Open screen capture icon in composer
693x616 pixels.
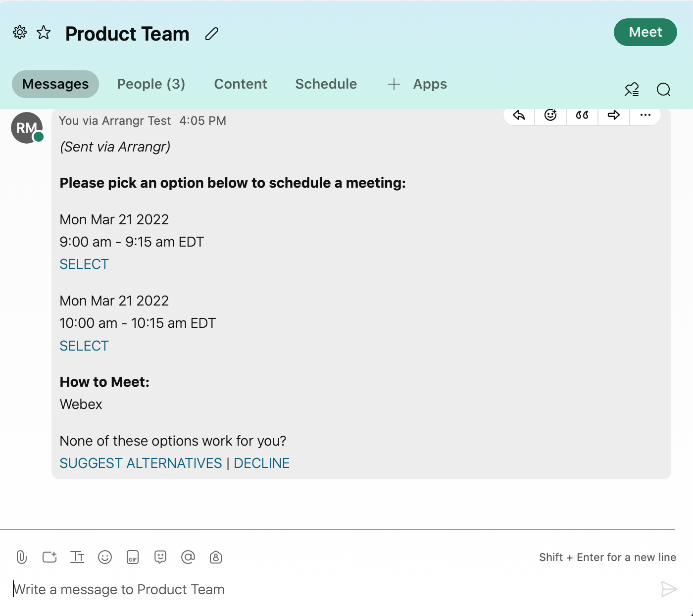click(x=49, y=557)
